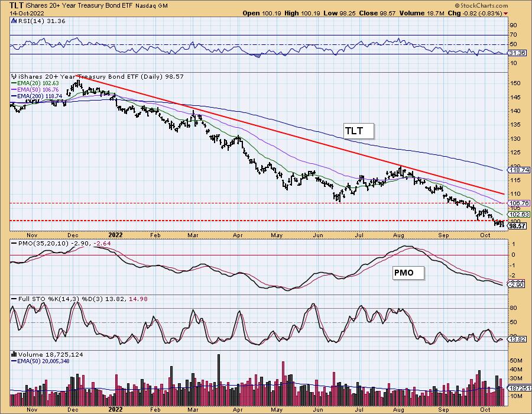This screenshot has height=414, width=532.
Task: Click the 50M volume axis label
Action: point(517,360)
